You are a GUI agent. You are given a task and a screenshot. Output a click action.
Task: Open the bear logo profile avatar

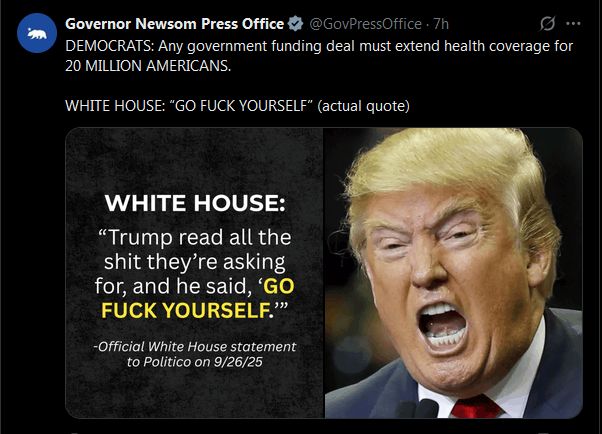point(37,33)
